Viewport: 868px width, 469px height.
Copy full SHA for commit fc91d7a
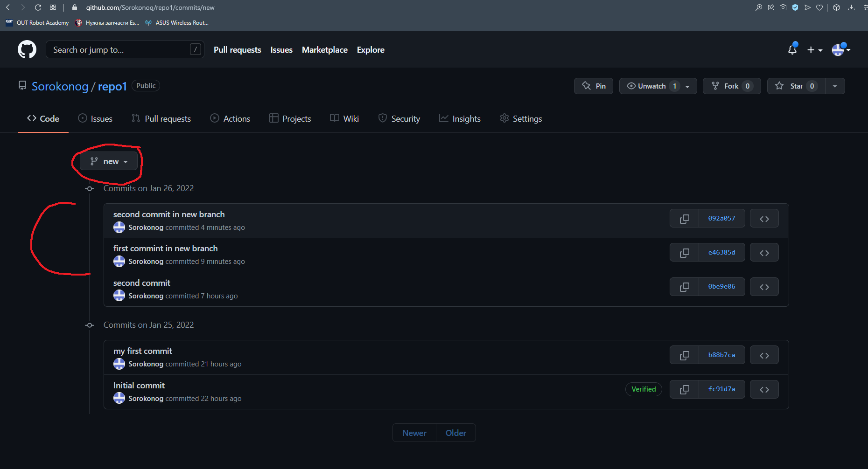point(684,389)
